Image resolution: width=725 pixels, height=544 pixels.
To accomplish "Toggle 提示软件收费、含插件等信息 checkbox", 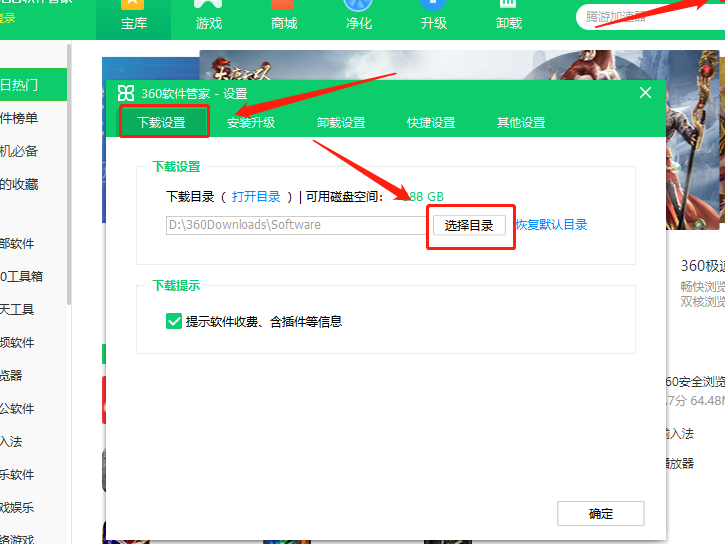I will [174, 321].
